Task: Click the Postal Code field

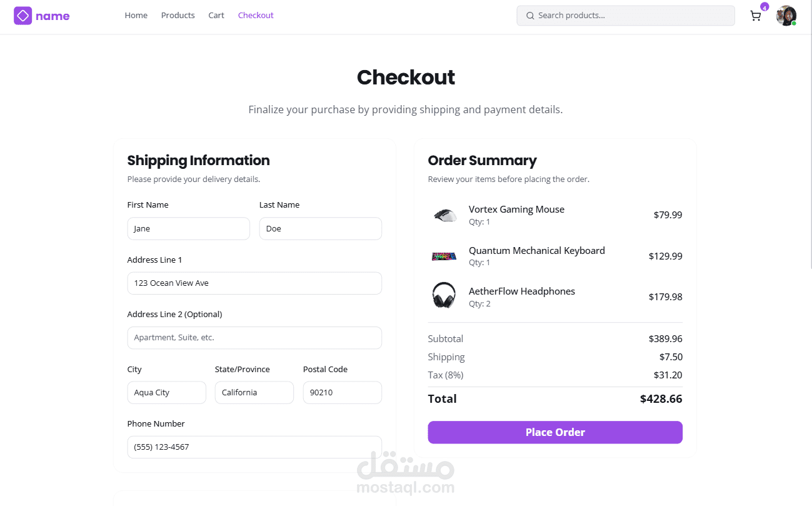Action: point(342,393)
